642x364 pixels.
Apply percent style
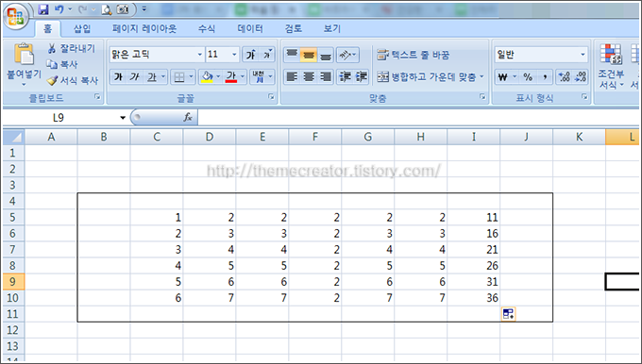pos(528,76)
